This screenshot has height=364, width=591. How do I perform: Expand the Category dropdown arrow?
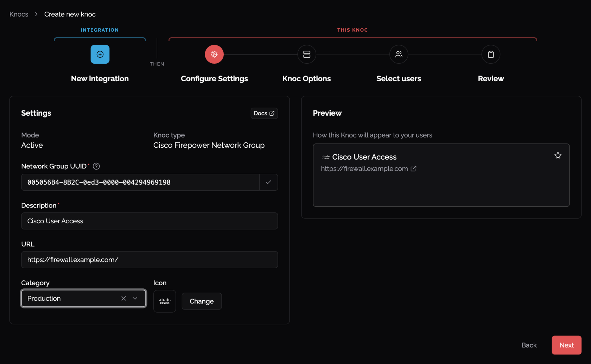tap(135, 298)
